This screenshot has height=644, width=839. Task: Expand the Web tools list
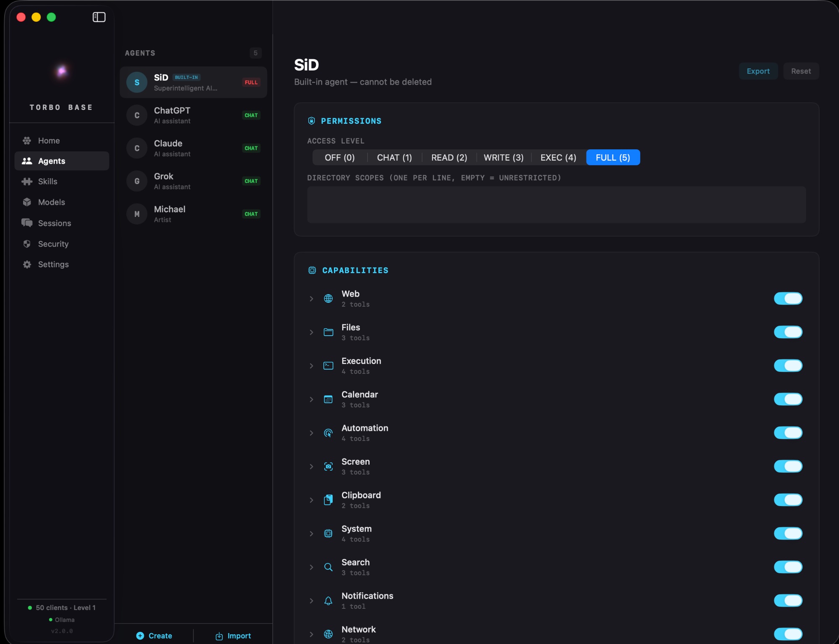[x=312, y=298]
